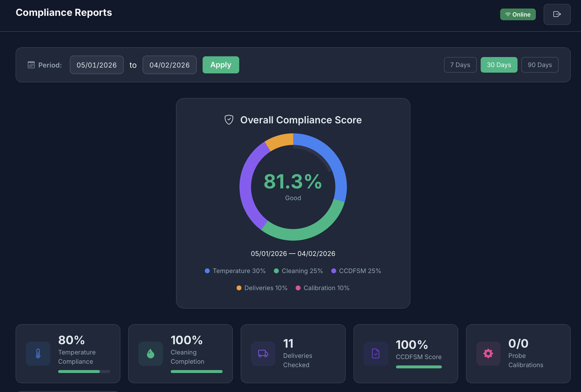Click the 81.3% compliance score text
Viewport: 581px width, 392px height.
pyautogui.click(x=293, y=182)
